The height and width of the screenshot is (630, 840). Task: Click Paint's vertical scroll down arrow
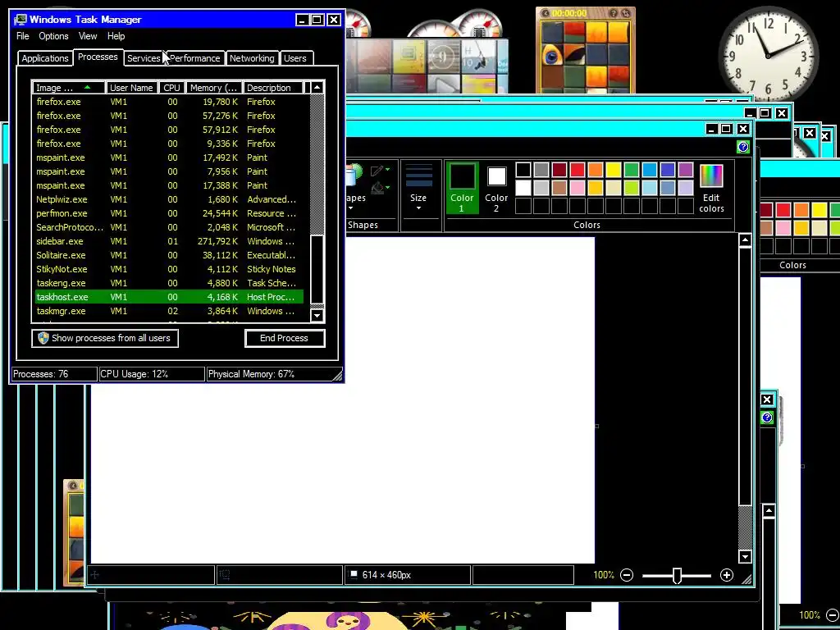(x=745, y=557)
